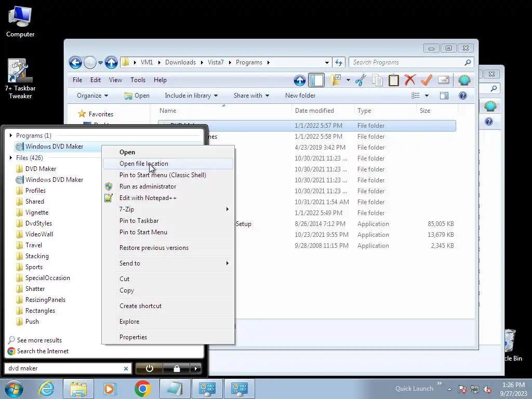This screenshot has width=532, height=399.
Task: Click the Paste clipboard toolbar icon
Action: (x=394, y=81)
